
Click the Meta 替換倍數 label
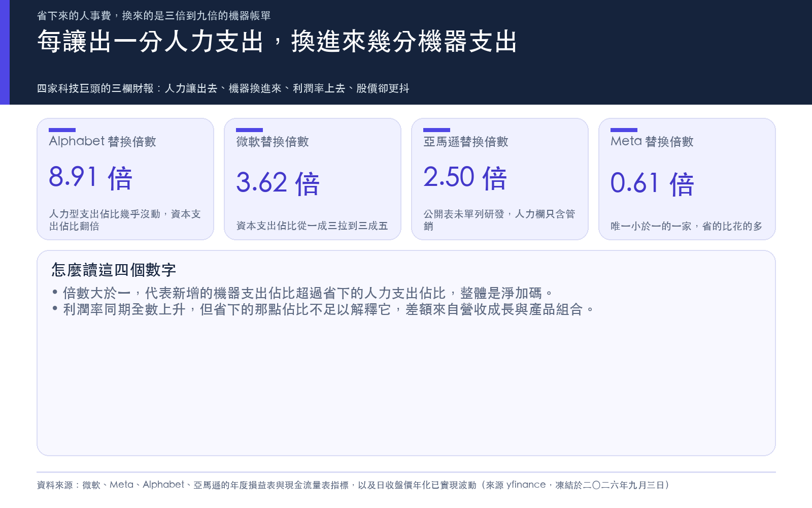pos(652,141)
